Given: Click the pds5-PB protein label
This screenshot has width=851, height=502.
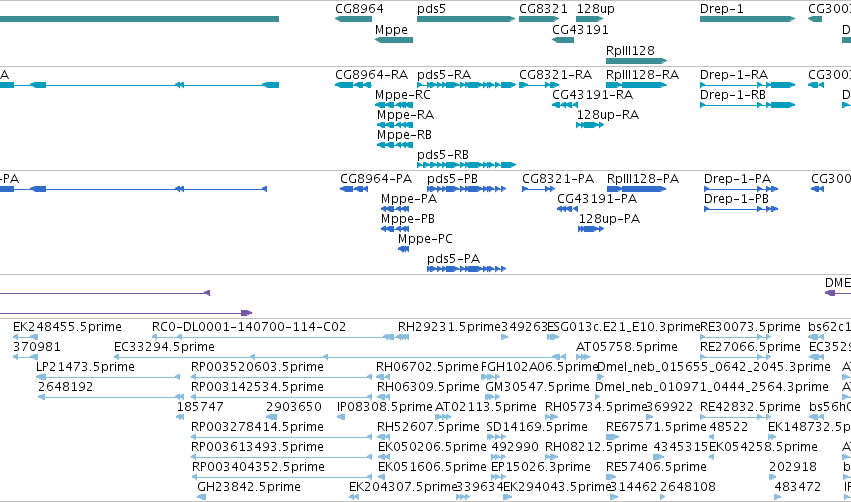Looking at the screenshot, I should (452, 179).
